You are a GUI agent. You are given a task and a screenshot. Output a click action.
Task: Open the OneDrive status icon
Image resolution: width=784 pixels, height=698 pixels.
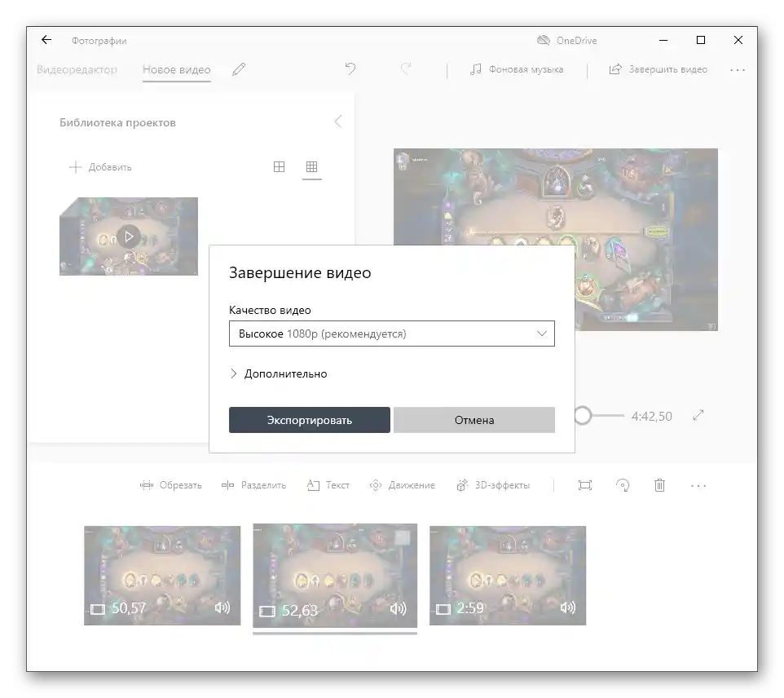[543, 41]
